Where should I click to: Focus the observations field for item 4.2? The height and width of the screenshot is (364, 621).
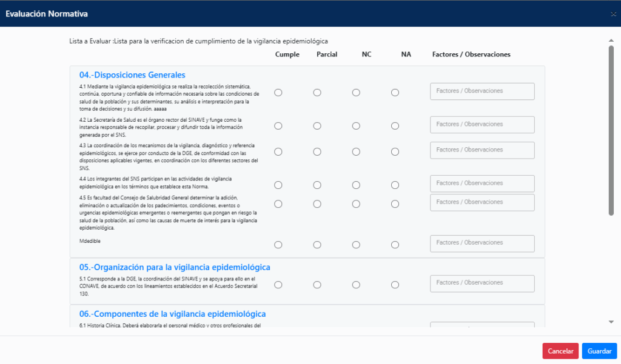482,125
